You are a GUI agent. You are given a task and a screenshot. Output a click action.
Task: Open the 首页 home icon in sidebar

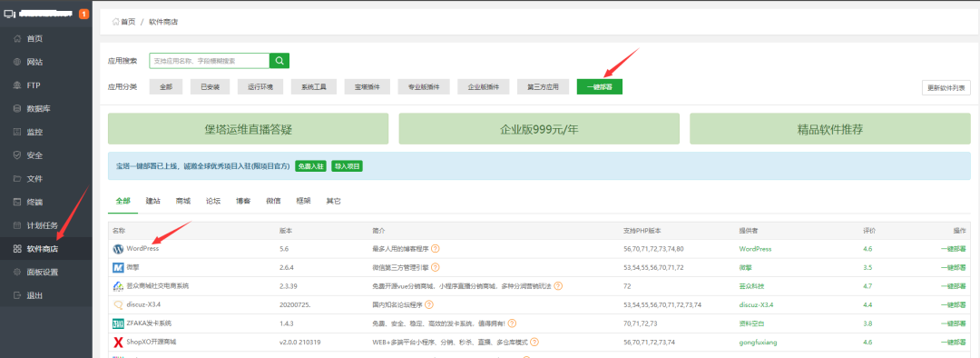click(x=17, y=39)
